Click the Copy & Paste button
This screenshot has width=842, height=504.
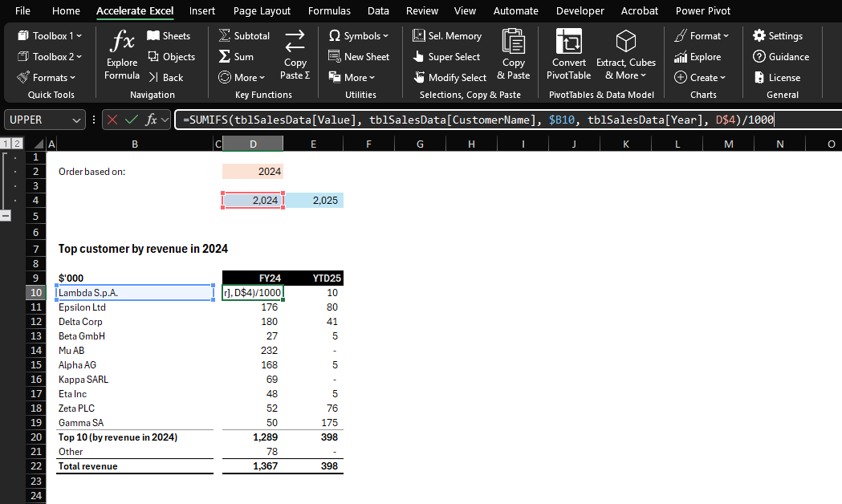[514, 55]
